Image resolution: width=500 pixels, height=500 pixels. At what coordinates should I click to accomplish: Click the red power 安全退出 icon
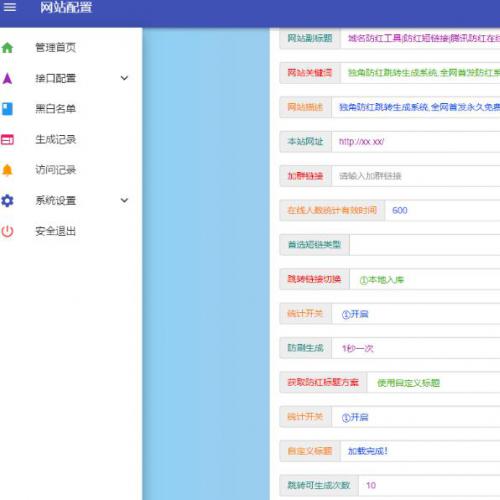(7, 231)
